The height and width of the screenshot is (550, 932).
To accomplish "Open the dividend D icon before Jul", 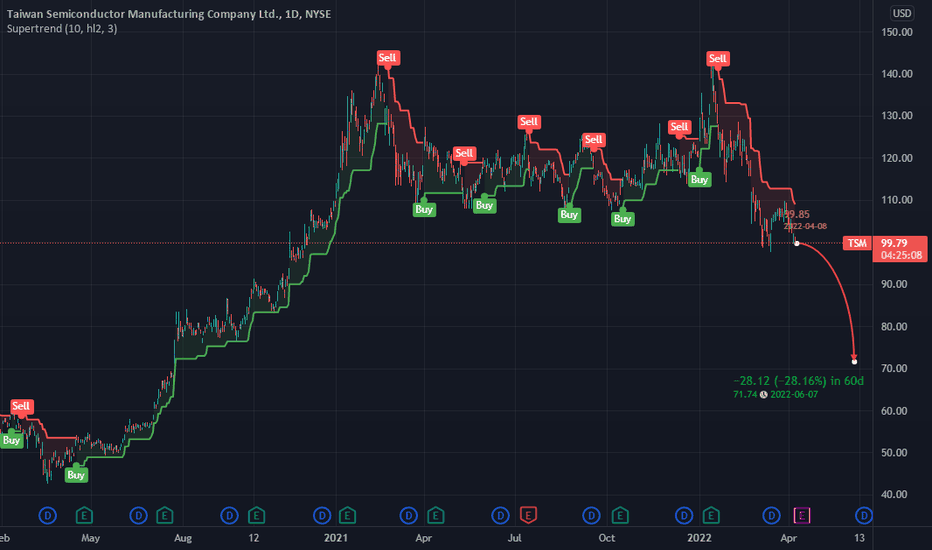I will point(500,516).
